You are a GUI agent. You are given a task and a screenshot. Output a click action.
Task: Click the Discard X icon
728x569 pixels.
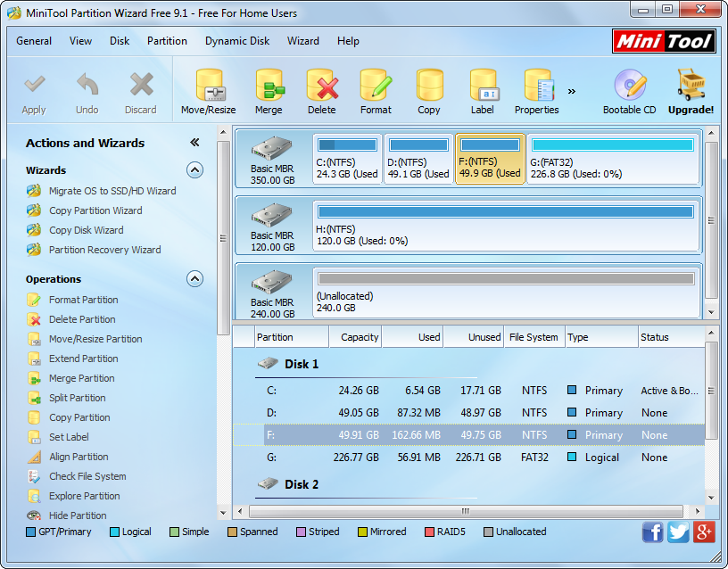tap(141, 85)
